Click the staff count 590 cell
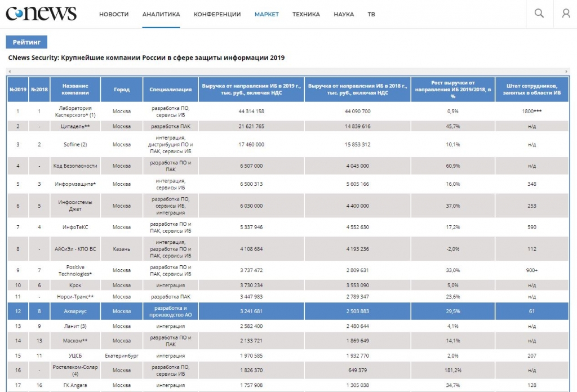Screen dimensions: 577x392 [532, 227]
